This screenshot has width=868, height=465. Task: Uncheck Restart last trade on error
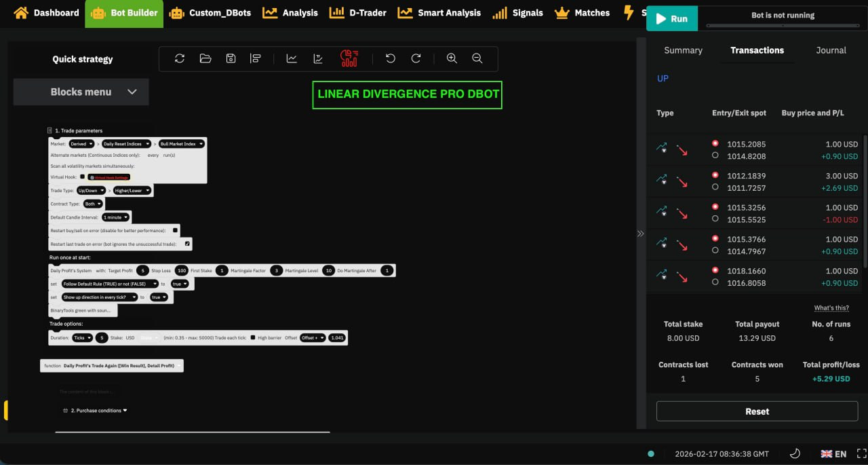[x=188, y=243]
